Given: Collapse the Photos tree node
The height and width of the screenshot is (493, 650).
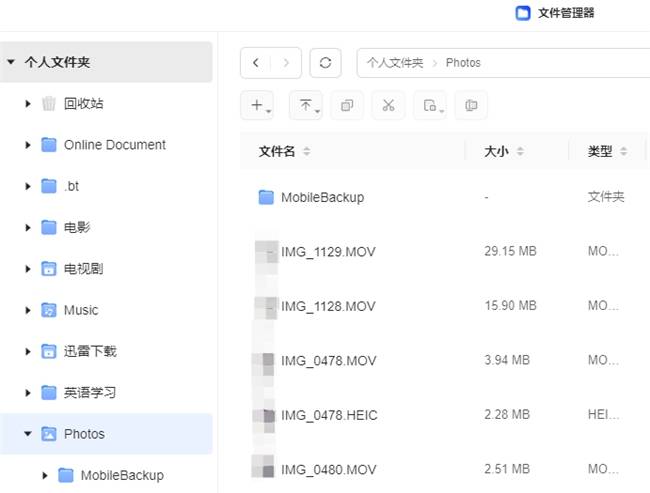Looking at the screenshot, I should click(x=28, y=434).
